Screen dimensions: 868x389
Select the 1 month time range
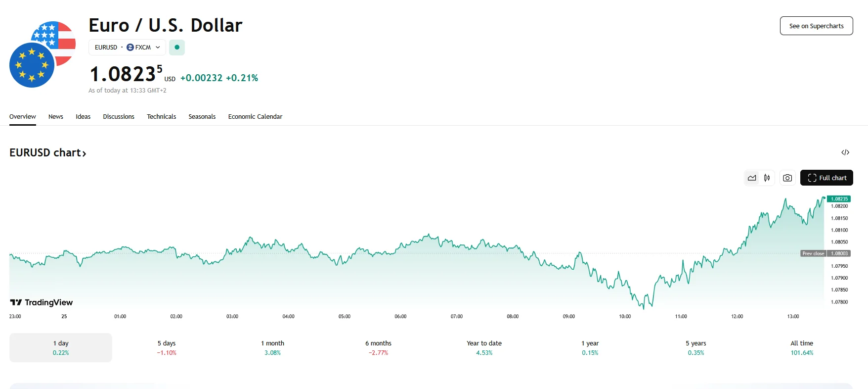coord(272,347)
